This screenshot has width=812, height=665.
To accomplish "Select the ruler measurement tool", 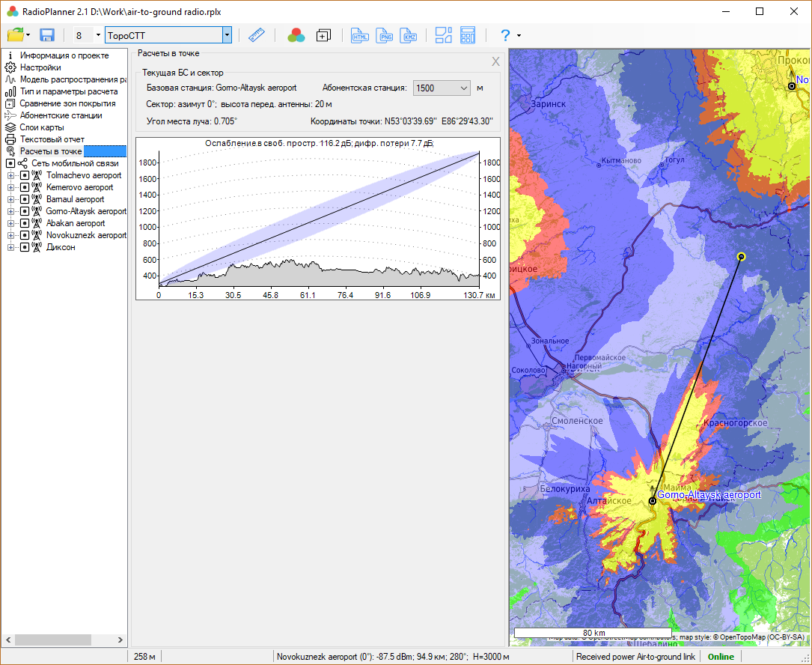I will pyautogui.click(x=257, y=35).
